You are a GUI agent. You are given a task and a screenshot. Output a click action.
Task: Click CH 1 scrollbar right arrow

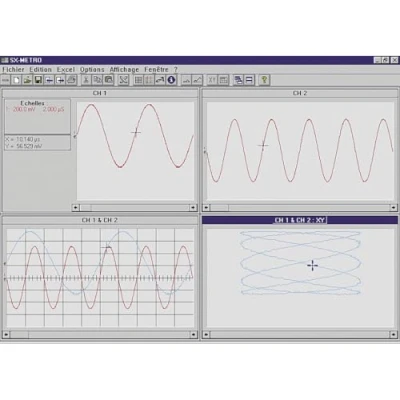[193, 208]
